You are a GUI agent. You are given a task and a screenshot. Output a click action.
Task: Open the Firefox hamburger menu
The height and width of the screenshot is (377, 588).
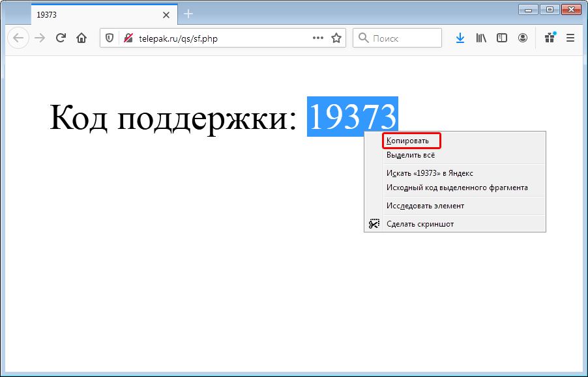(x=570, y=38)
